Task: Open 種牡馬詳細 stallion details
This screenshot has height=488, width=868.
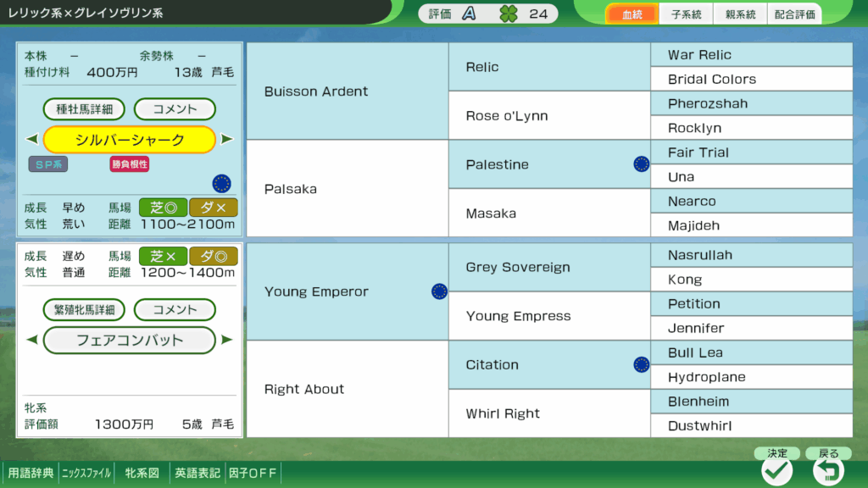Action: click(84, 109)
